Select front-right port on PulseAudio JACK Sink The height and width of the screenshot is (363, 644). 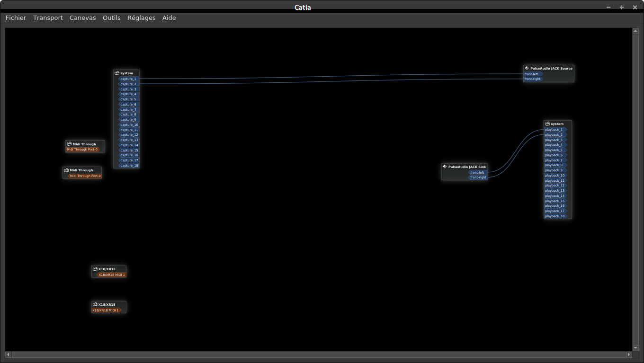[x=477, y=177]
